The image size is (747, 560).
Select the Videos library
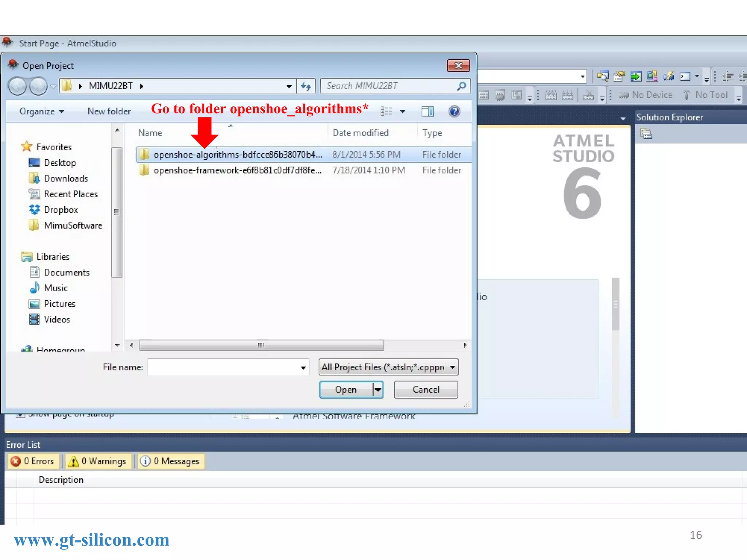click(x=57, y=319)
